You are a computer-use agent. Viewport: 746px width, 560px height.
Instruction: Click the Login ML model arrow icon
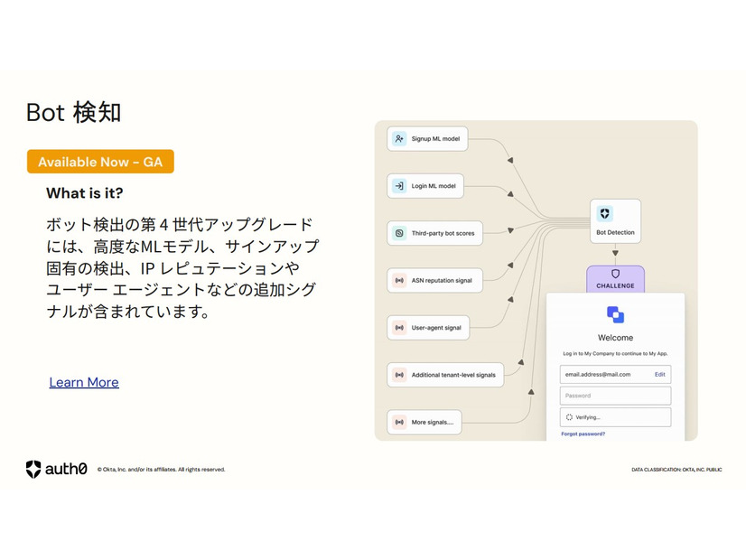pyautogui.click(x=398, y=186)
